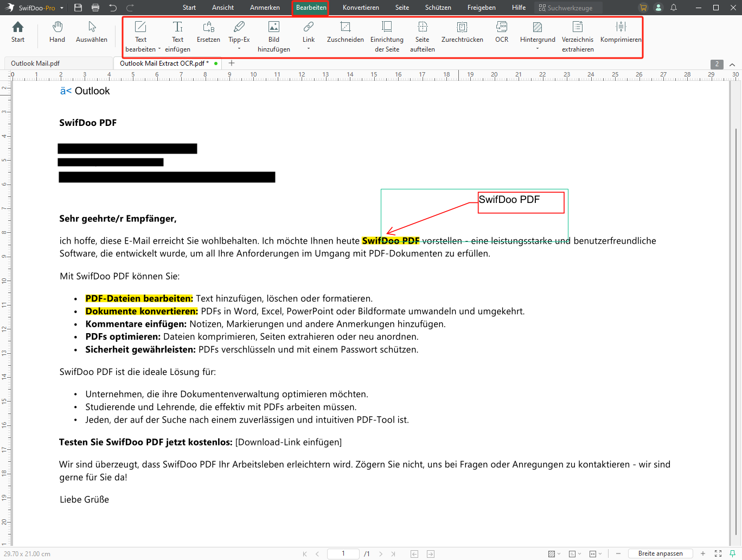Viewport: 742px width, 560px height.
Task: Expand the Tipp-Ex dropdown arrow
Action: tap(239, 49)
